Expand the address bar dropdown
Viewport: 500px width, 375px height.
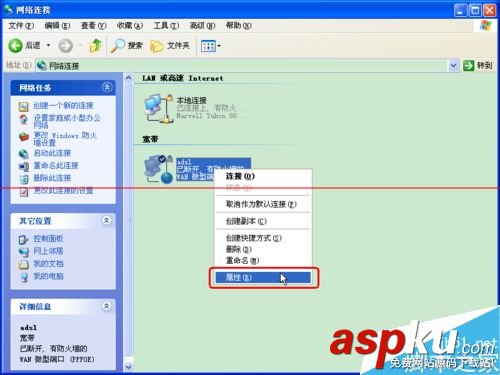tap(453, 65)
